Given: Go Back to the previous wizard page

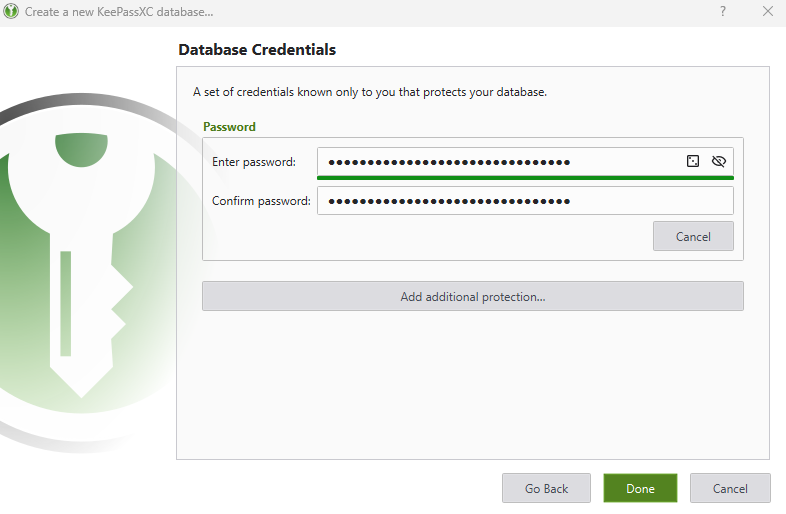Looking at the screenshot, I should 546,488.
